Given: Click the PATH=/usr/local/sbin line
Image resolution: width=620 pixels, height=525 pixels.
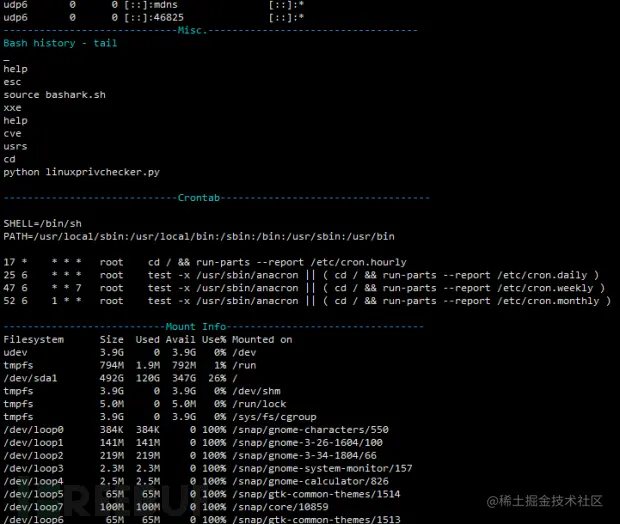Looking at the screenshot, I should (199, 237).
